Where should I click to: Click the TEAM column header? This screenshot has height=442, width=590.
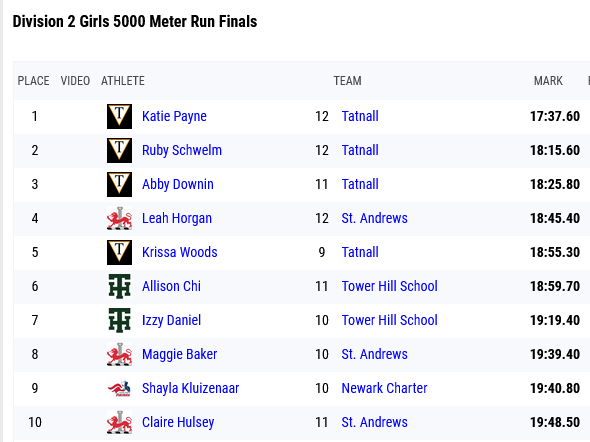coord(347,81)
